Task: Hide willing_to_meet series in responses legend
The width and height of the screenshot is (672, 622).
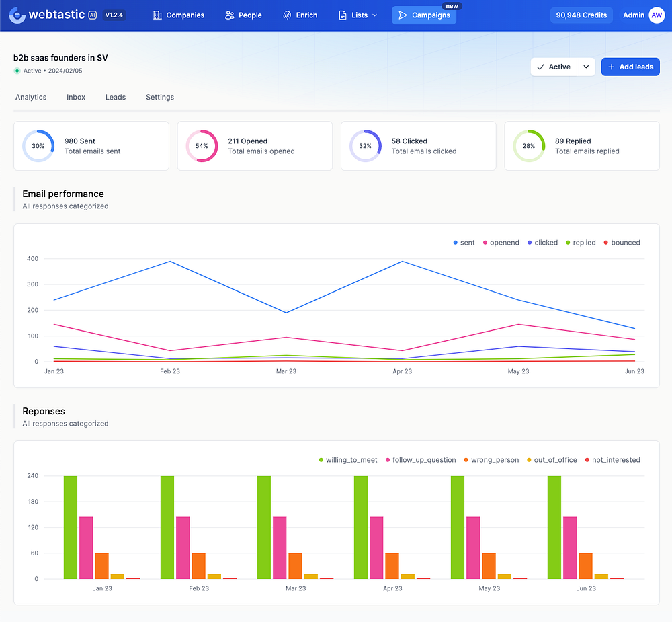Action: (x=348, y=460)
